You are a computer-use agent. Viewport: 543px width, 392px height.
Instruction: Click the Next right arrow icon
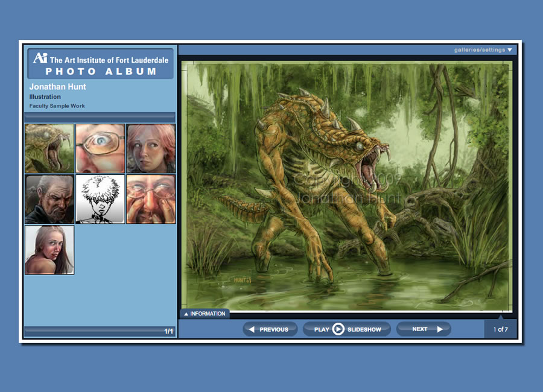[x=440, y=329]
